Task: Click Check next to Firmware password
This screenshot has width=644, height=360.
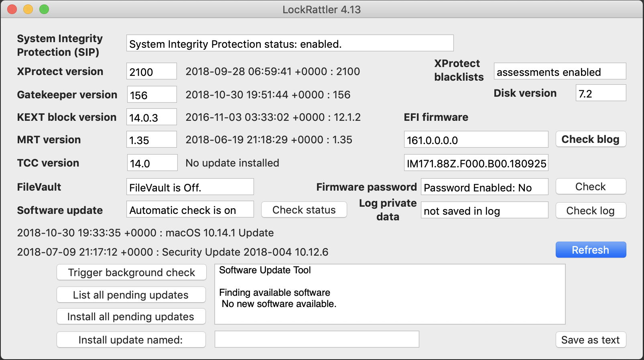Action: pyautogui.click(x=590, y=187)
